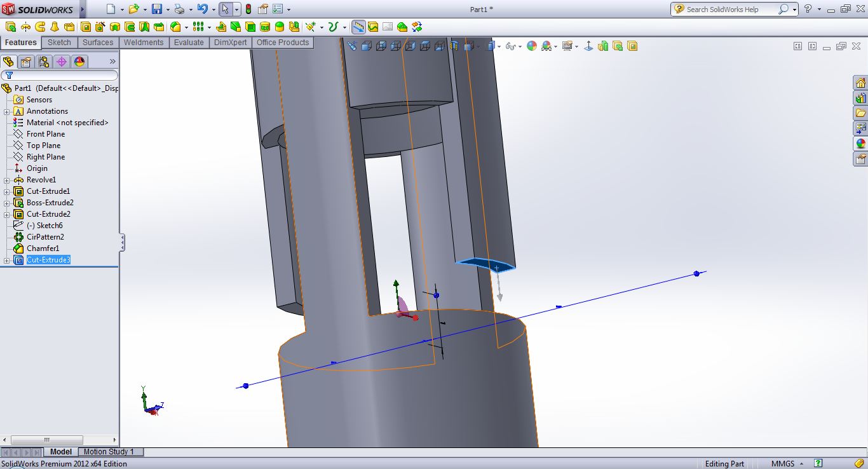Open the PropertyManager tab icon
868x469 pixels.
pyautogui.click(x=25, y=62)
